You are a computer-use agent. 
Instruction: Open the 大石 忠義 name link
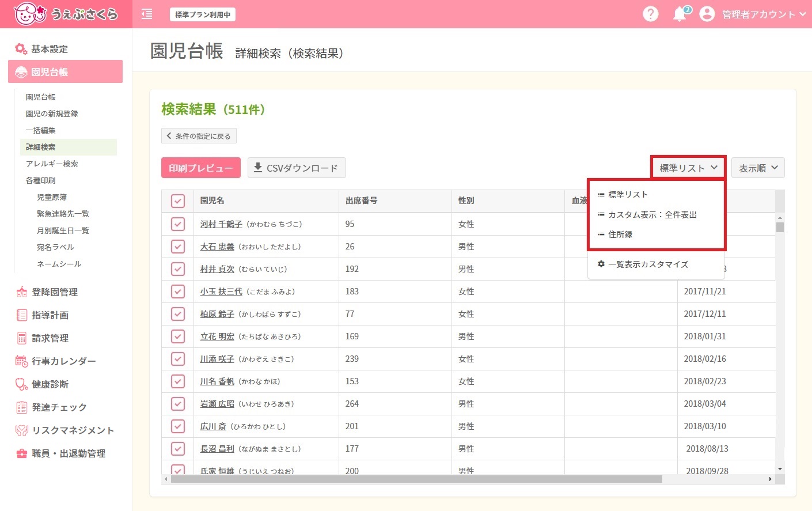click(x=217, y=247)
